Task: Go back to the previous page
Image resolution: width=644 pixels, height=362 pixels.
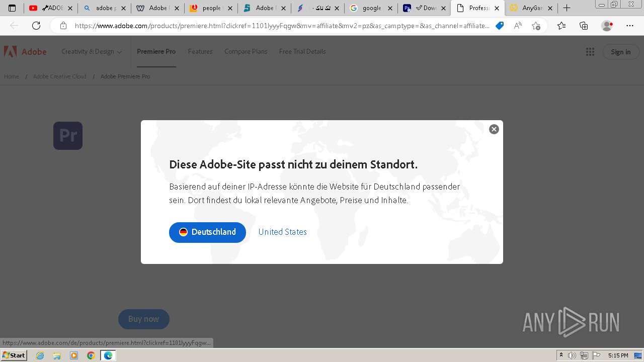Action: [x=14, y=26]
